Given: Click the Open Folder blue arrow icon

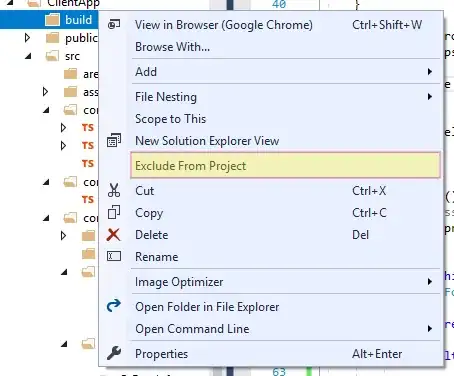Looking at the screenshot, I should point(114,306).
